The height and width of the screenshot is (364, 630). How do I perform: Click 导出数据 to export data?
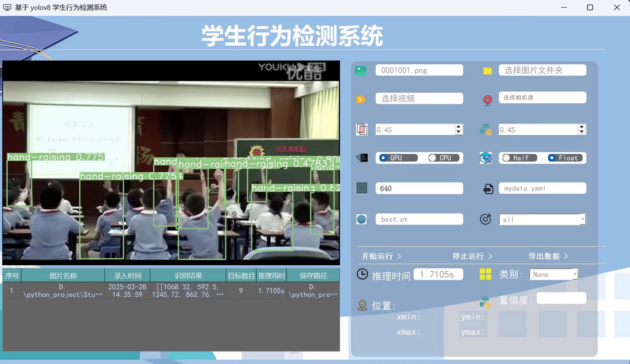click(548, 256)
